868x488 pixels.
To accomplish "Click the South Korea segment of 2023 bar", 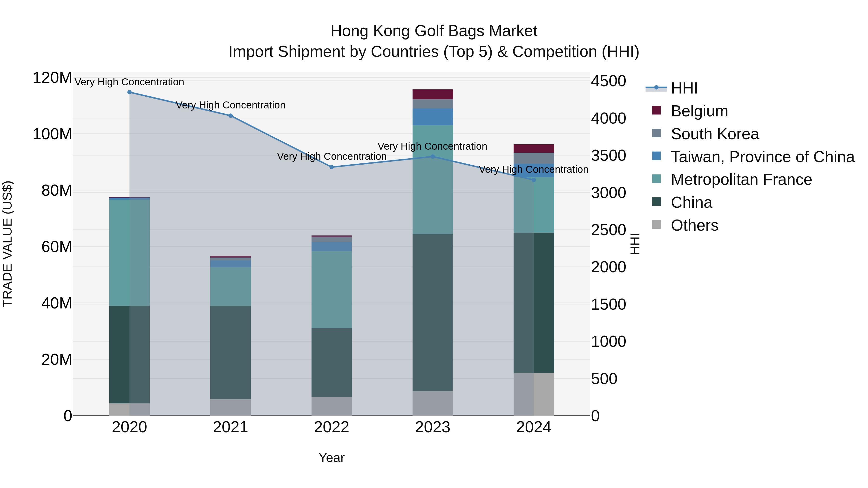I will 433,104.
